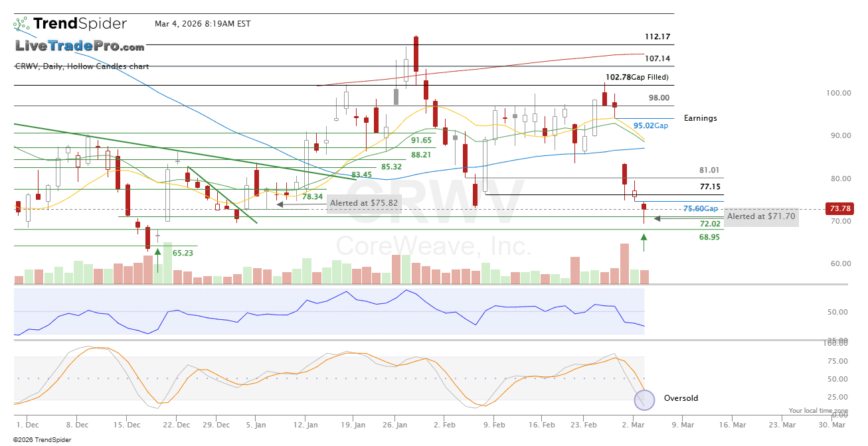Click the green 68.95 support level label
Image resolution: width=868 pixels, height=446 pixels.
(709, 237)
